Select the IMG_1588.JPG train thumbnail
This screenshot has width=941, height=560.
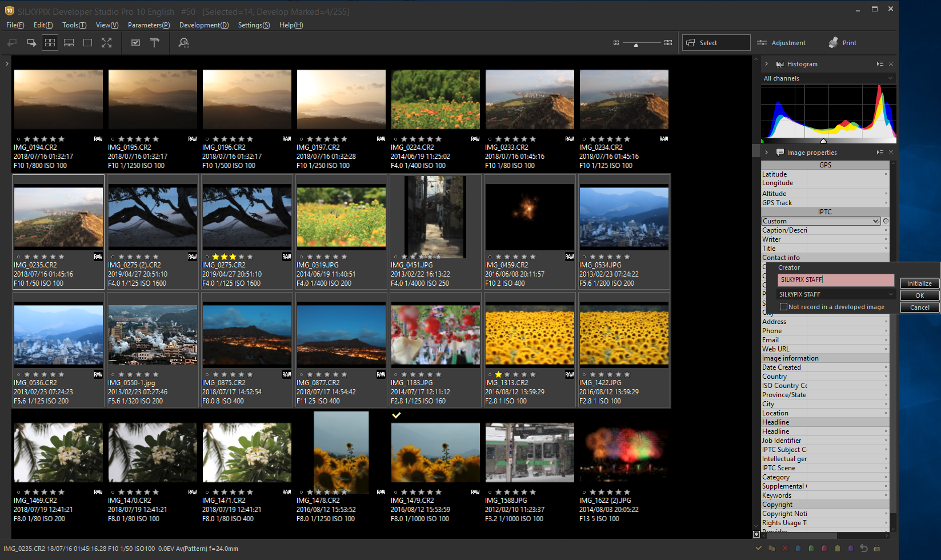click(x=530, y=453)
